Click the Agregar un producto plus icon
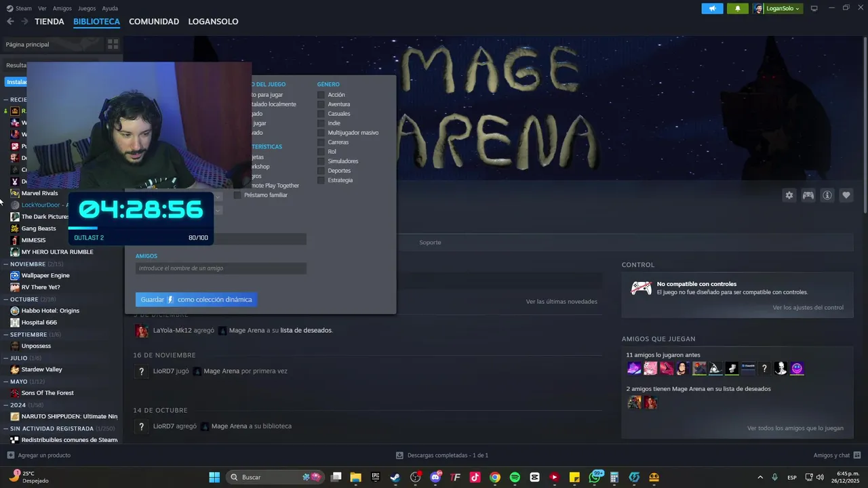Viewport: 868px width, 488px height. pos(10,455)
